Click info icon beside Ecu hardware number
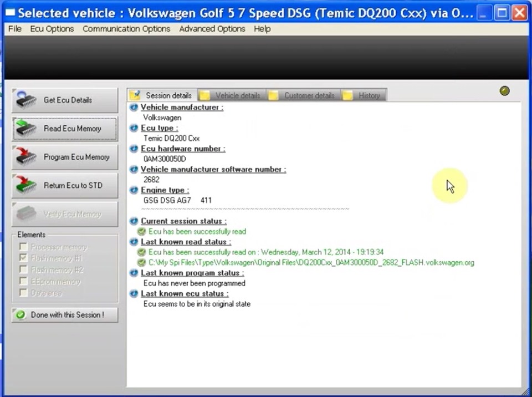 (134, 149)
